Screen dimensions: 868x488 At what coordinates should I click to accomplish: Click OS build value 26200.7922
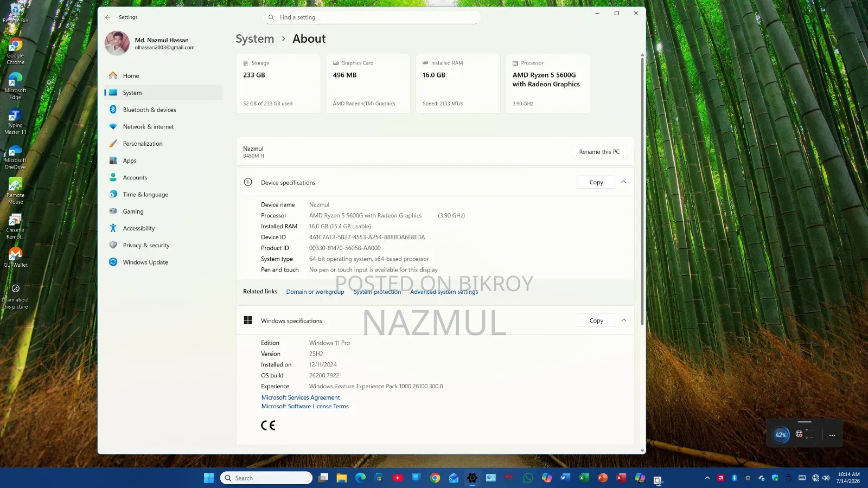pyautogui.click(x=324, y=375)
